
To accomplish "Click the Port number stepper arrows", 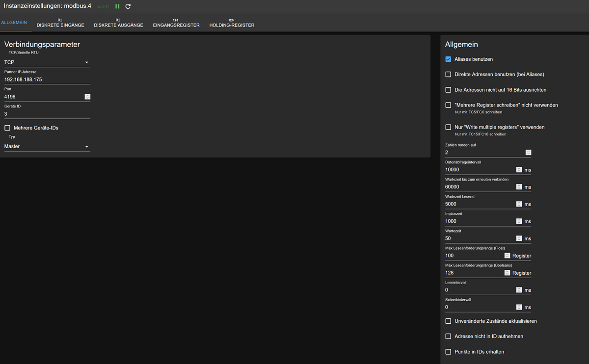I will (x=87, y=97).
